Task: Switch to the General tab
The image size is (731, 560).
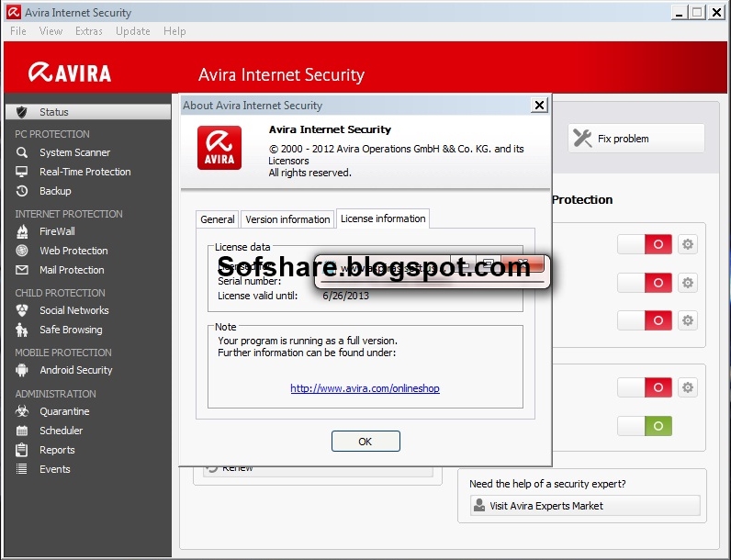Action: click(218, 219)
